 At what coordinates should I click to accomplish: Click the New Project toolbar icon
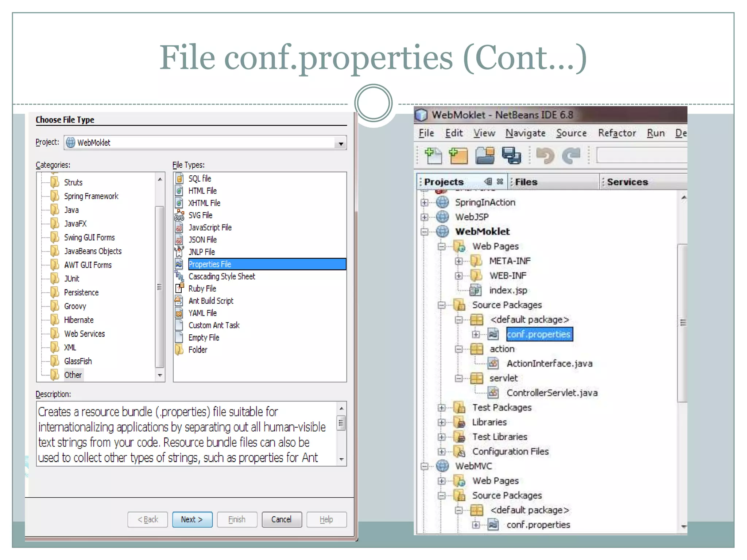coord(458,156)
